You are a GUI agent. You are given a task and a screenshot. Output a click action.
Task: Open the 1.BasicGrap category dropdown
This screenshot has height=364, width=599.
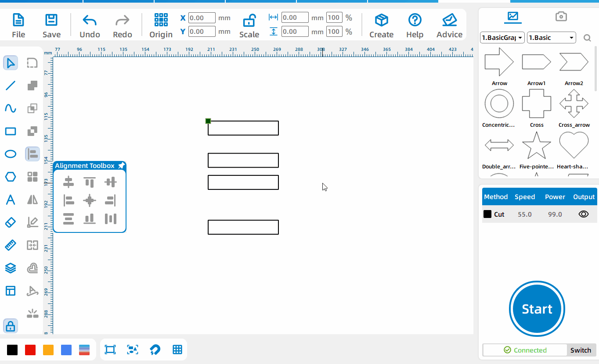click(502, 38)
